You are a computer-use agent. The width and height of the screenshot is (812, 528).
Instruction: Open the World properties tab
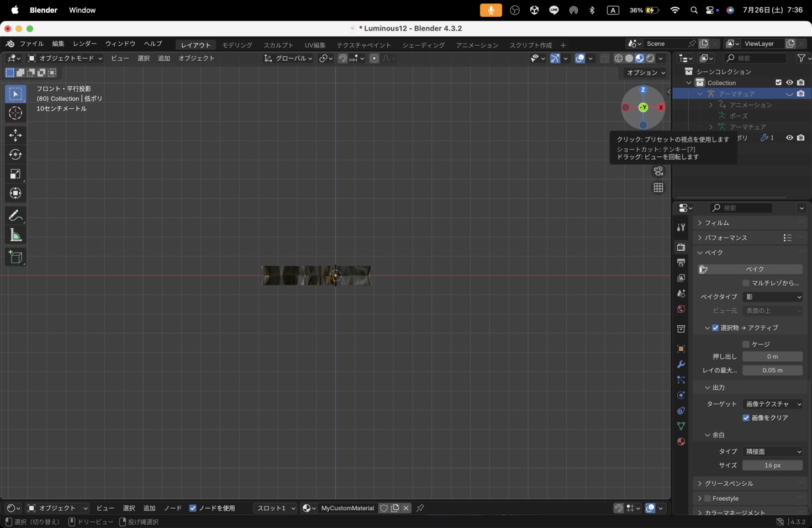pos(681,309)
